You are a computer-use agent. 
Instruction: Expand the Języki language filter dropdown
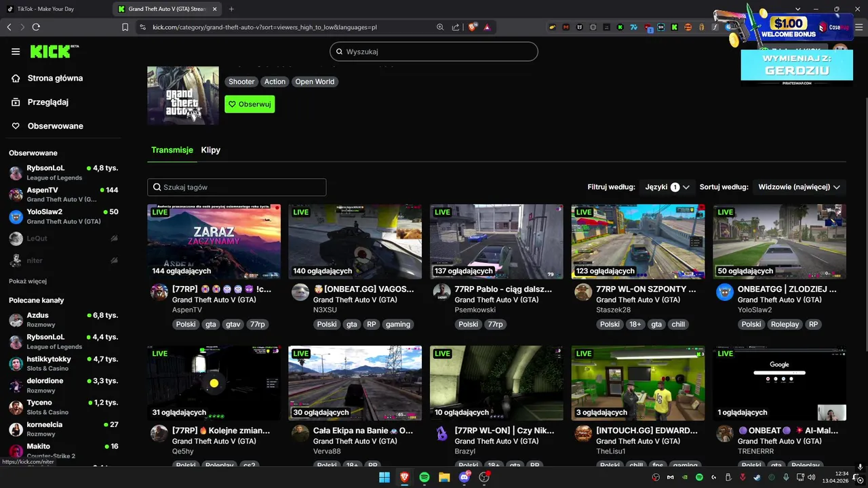click(x=667, y=187)
